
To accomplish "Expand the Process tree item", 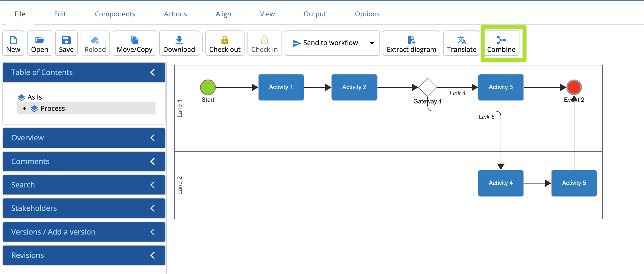I will point(25,108).
